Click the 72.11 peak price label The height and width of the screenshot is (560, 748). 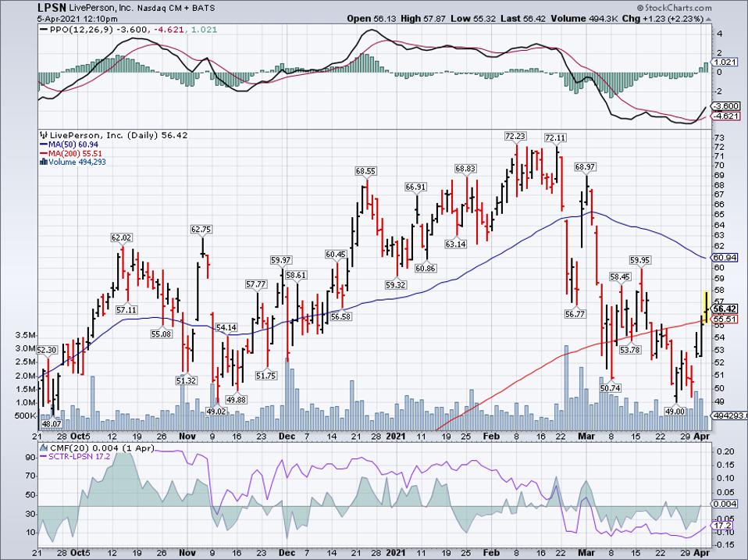(x=555, y=138)
